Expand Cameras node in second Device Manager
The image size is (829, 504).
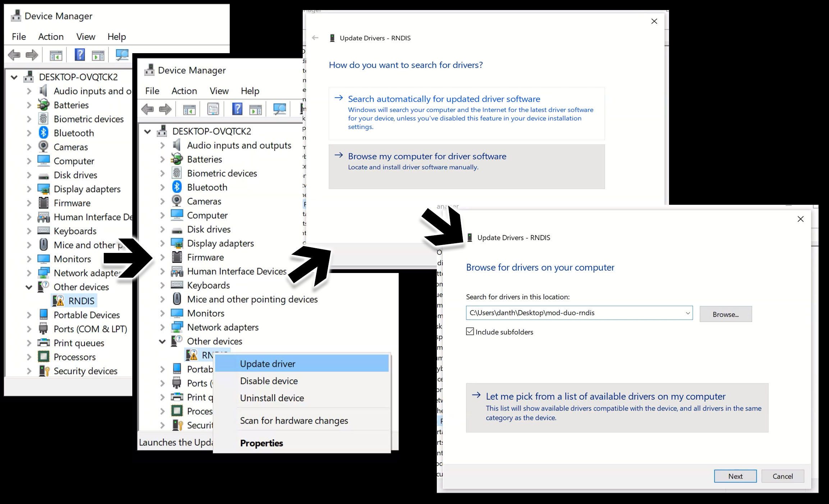162,201
